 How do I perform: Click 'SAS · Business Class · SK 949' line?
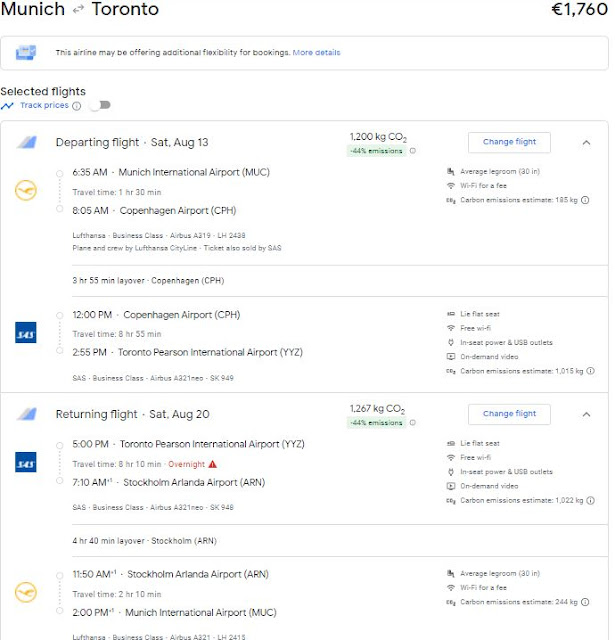coord(153,378)
